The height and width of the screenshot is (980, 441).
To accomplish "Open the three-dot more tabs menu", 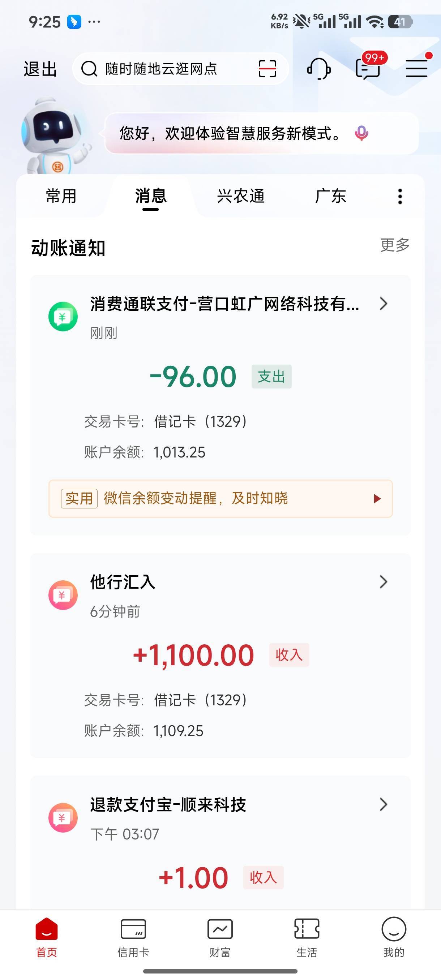I will point(400,196).
